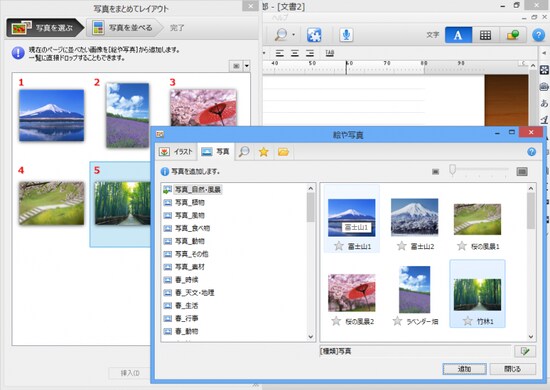Choose the 桜の風景2 photo thumbnail
Viewport: 550px width, 390px height.
pos(351,293)
